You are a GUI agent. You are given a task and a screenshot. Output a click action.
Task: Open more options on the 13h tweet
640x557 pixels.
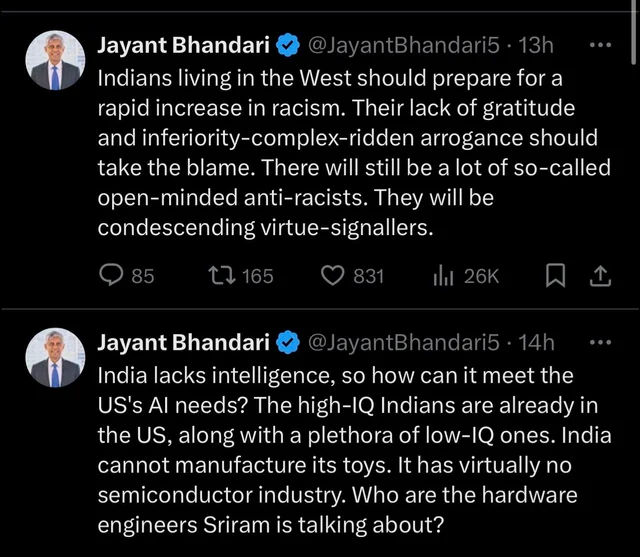[x=600, y=45]
